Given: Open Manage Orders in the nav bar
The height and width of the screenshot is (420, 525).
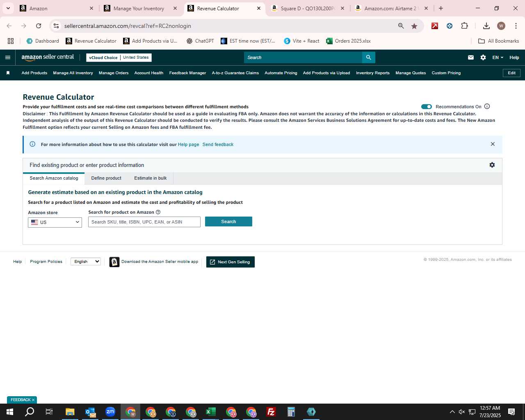Looking at the screenshot, I should tap(114, 73).
